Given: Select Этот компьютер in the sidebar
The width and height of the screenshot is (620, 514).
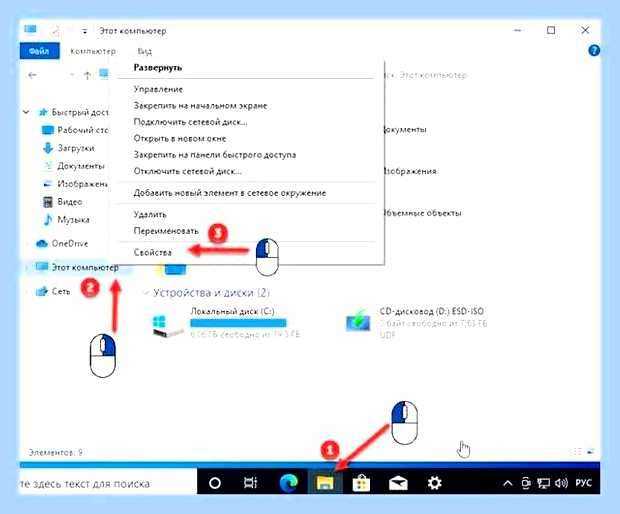Looking at the screenshot, I should [x=77, y=267].
